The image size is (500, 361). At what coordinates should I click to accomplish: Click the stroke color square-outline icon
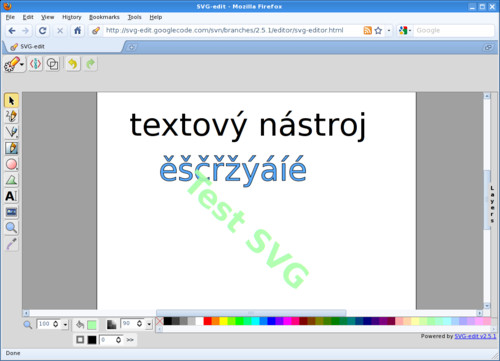(x=80, y=340)
